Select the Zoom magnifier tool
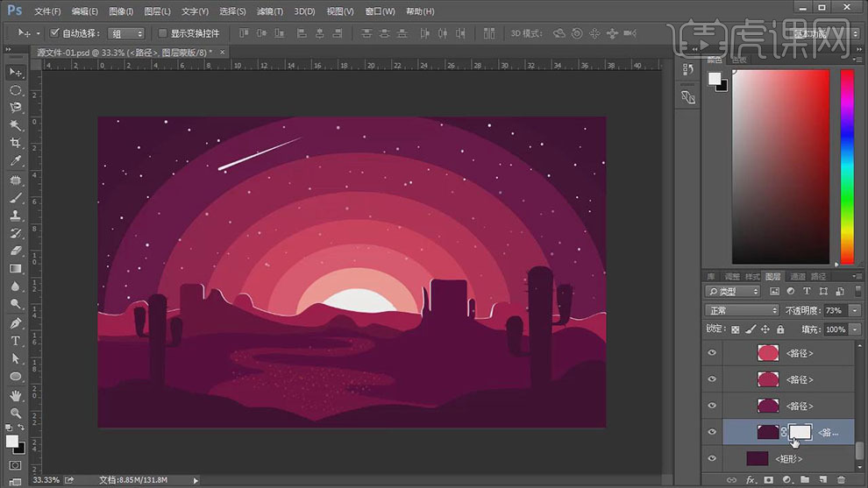 (x=15, y=413)
